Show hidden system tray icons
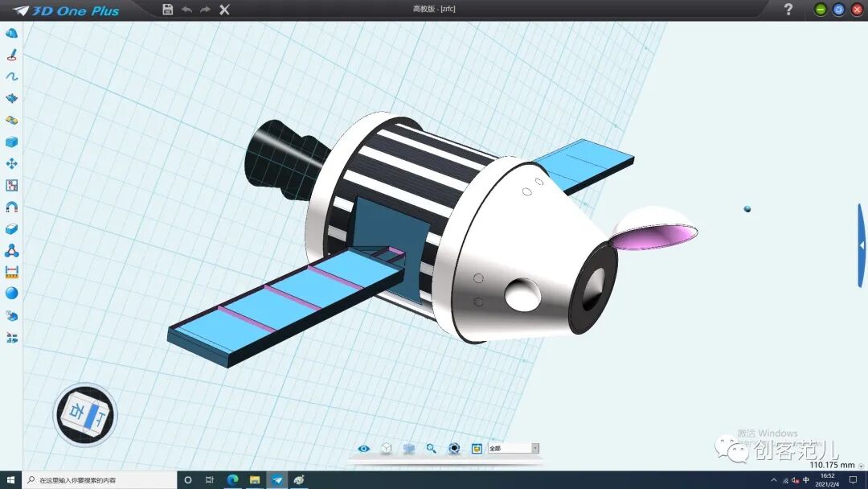This screenshot has width=868, height=489. click(774, 480)
